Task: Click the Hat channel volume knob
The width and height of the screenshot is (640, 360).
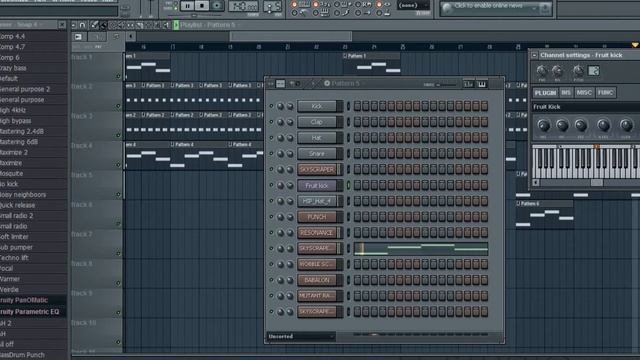Action: (x=290, y=138)
